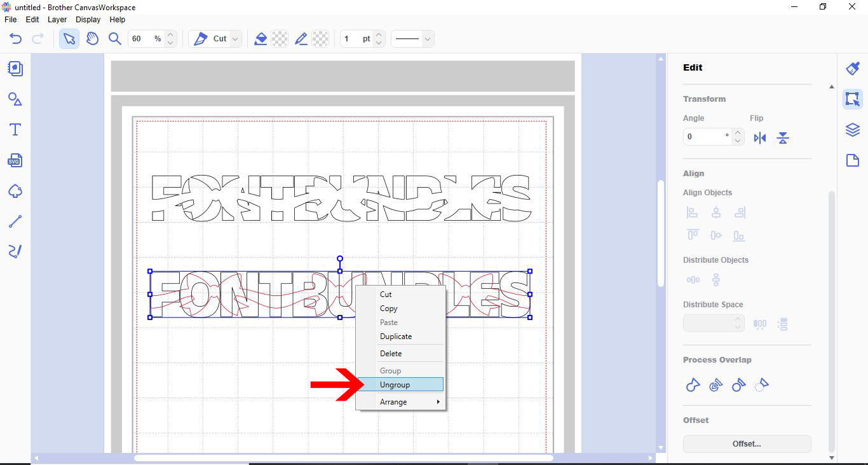This screenshot has height=465, width=868.
Task: Click the SVG import icon
Action: pyautogui.click(x=15, y=160)
